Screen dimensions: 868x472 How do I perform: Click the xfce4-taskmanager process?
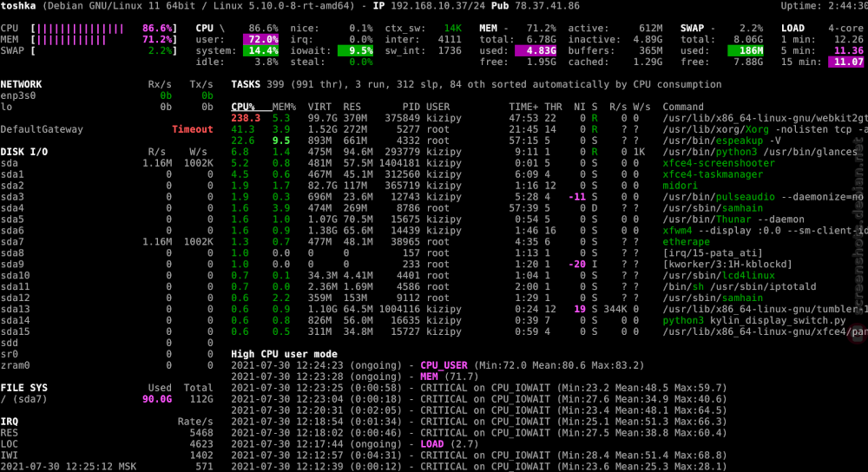point(713,174)
